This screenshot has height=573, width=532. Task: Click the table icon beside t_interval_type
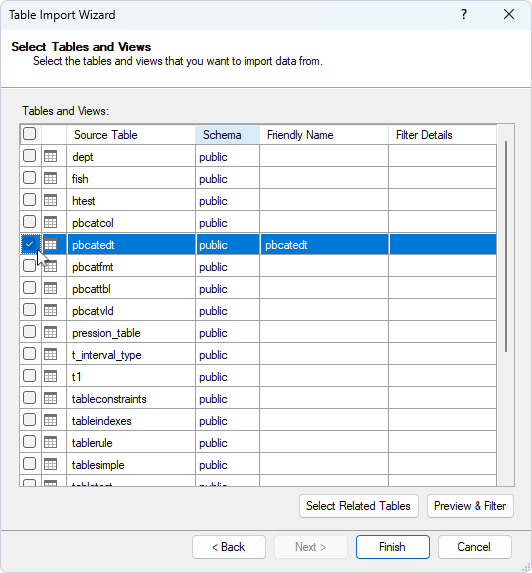(x=50, y=354)
